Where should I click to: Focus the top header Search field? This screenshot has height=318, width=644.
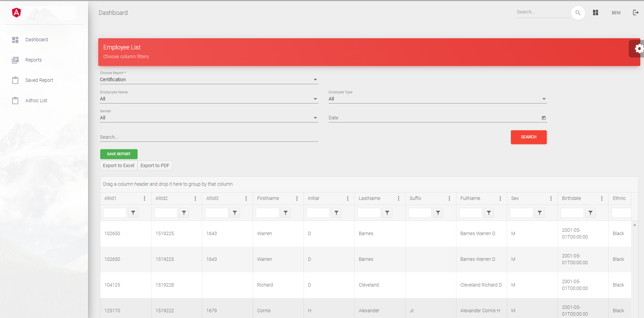click(543, 12)
